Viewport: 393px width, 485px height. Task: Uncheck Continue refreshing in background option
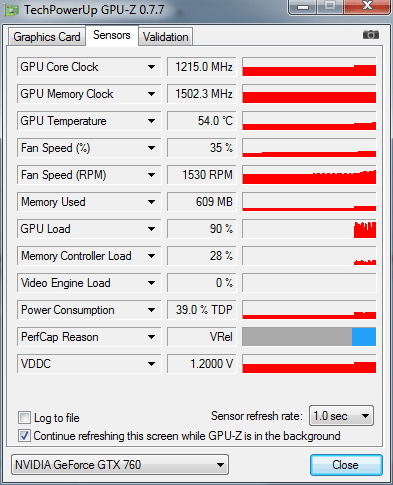coord(24,436)
